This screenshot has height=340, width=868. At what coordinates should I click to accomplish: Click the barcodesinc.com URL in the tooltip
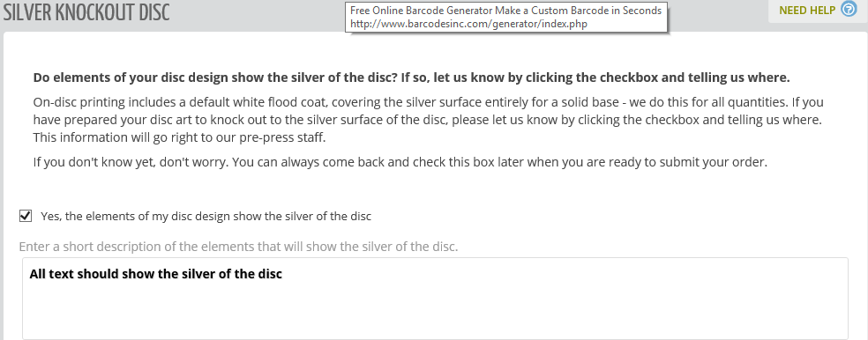468,24
